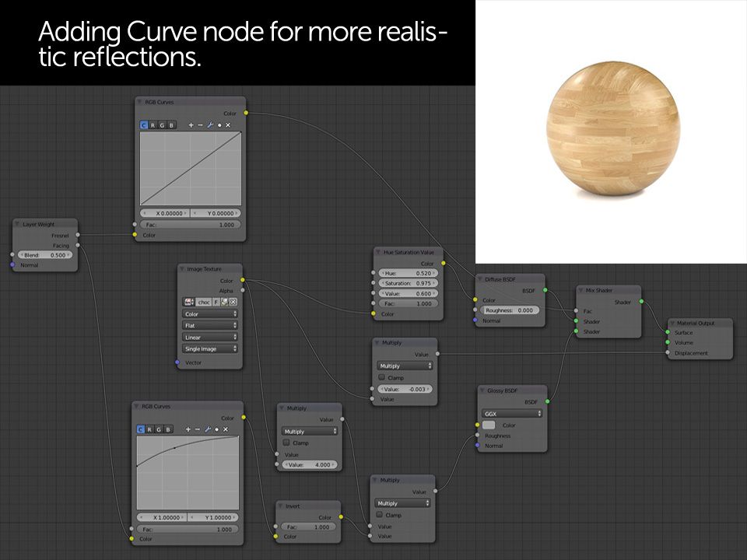Open Single Image source dropdown

tap(209, 349)
